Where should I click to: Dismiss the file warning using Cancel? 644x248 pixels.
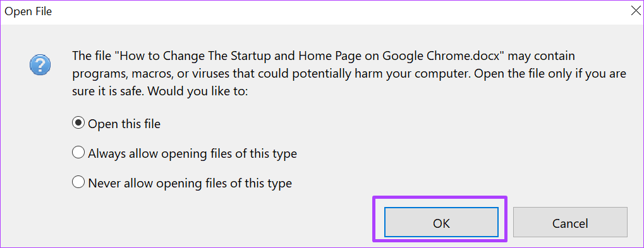pyautogui.click(x=570, y=223)
